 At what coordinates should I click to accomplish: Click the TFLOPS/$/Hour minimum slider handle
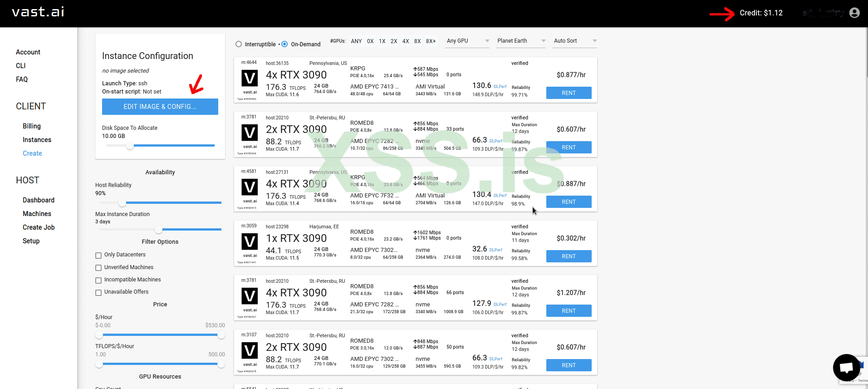click(99, 364)
